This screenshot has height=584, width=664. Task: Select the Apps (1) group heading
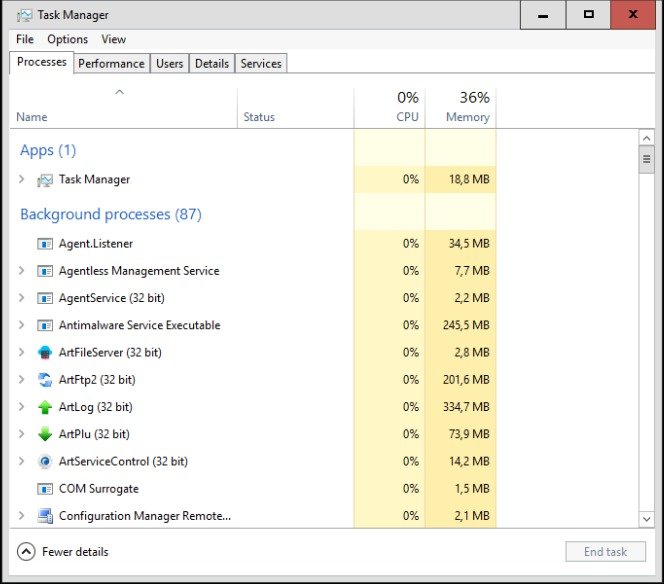[x=48, y=150]
